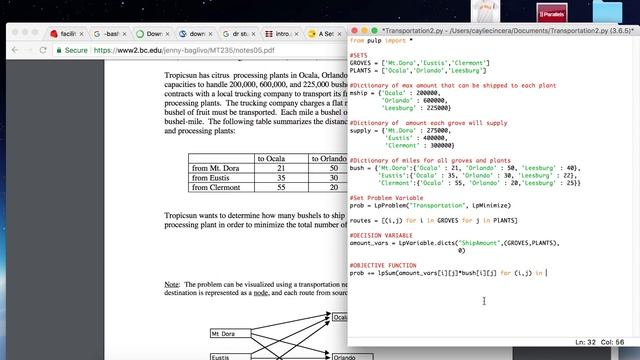
Task: Switch to the lowercase 'down' Chrome tab
Action: pos(197,34)
